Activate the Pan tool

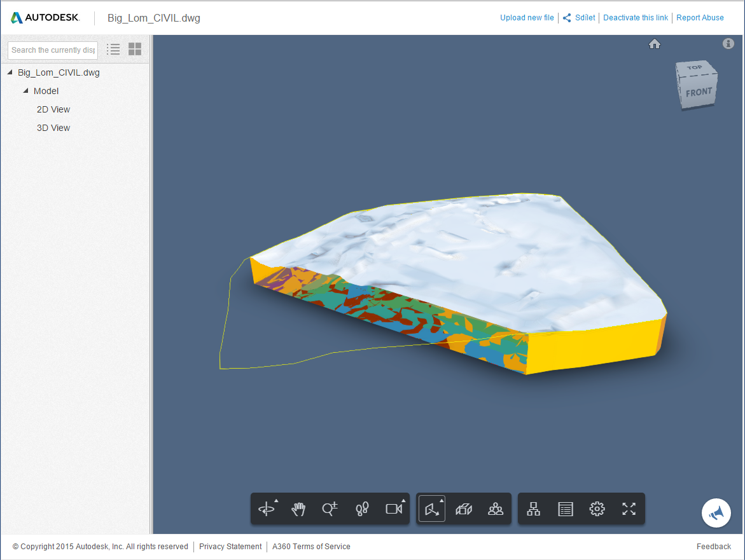pos(298,509)
